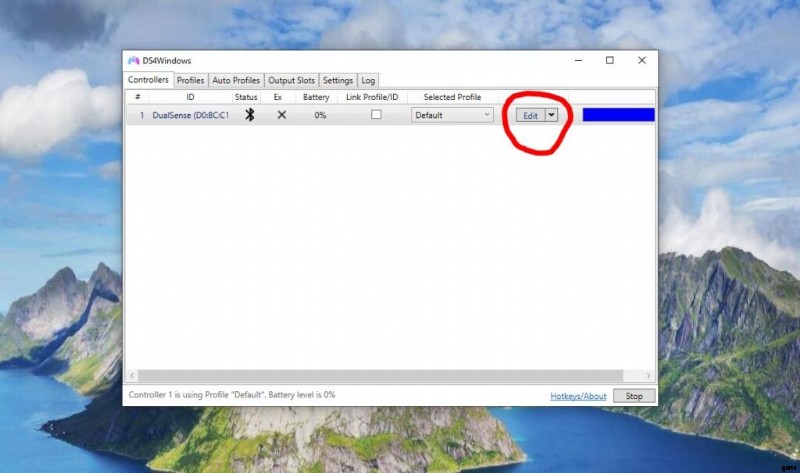Screen dimensions: 800x473
Task: View the Log tab
Action: click(x=368, y=80)
